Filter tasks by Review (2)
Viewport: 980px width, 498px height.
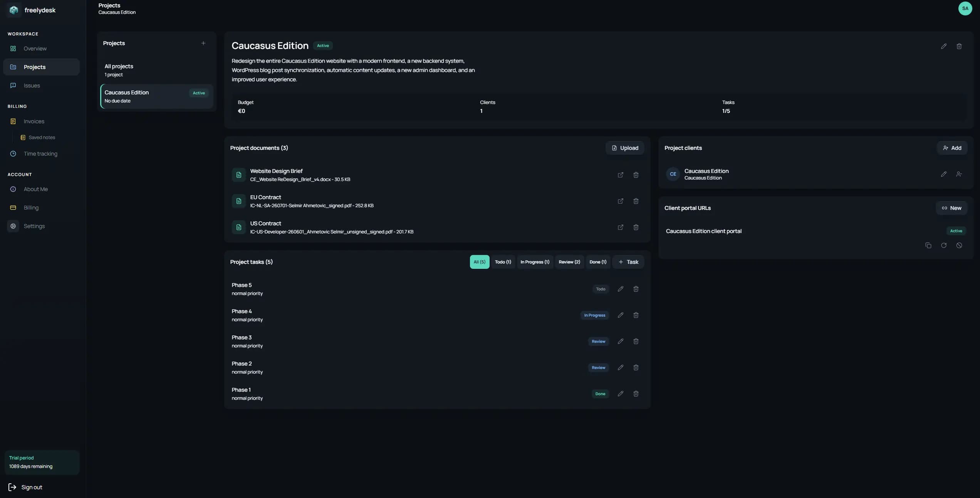point(569,262)
